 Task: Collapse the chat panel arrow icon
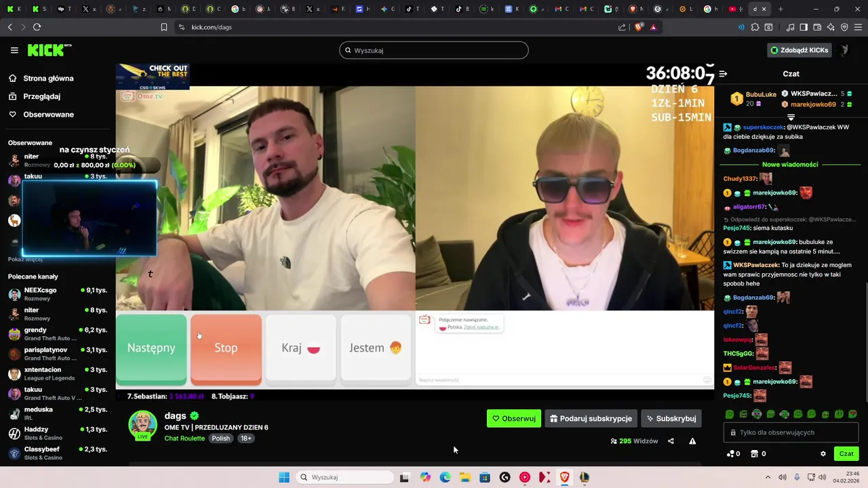point(723,73)
